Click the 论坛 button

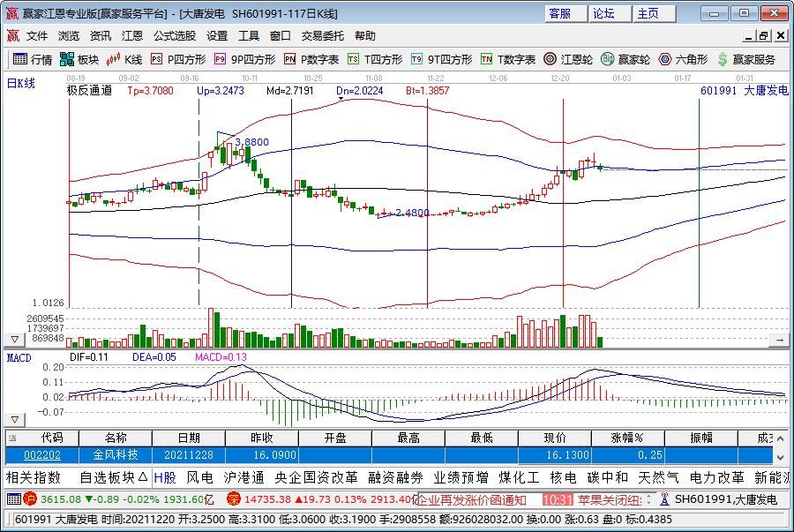[x=610, y=13]
